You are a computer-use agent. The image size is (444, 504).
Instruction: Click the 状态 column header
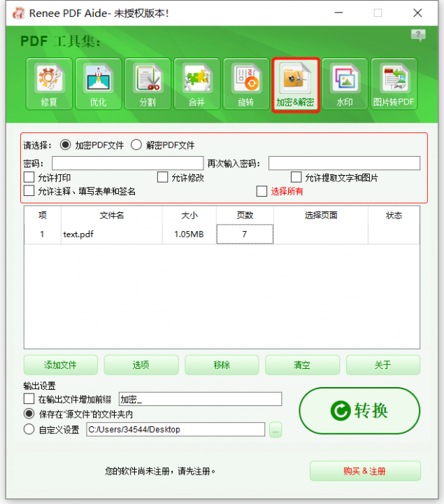pyautogui.click(x=394, y=215)
